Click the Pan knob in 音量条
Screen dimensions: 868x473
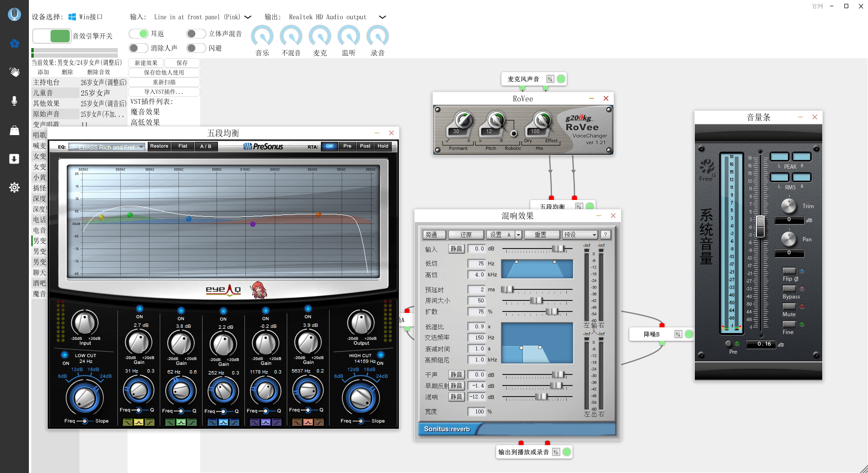point(789,239)
